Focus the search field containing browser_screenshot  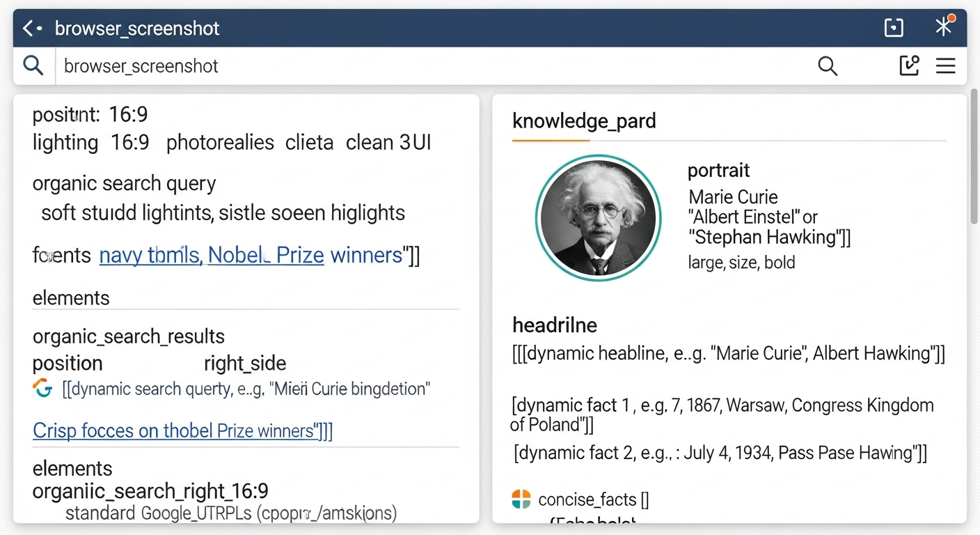pyautogui.click(x=418, y=66)
